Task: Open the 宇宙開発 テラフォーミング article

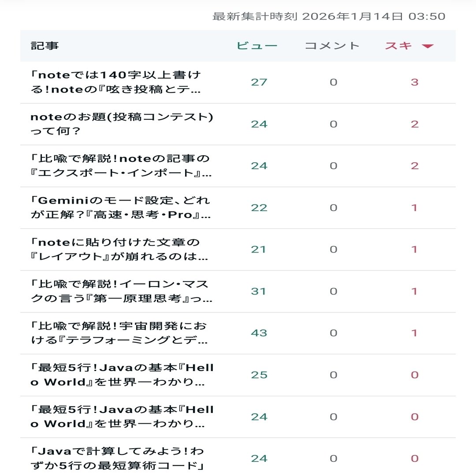Action: click(x=119, y=333)
